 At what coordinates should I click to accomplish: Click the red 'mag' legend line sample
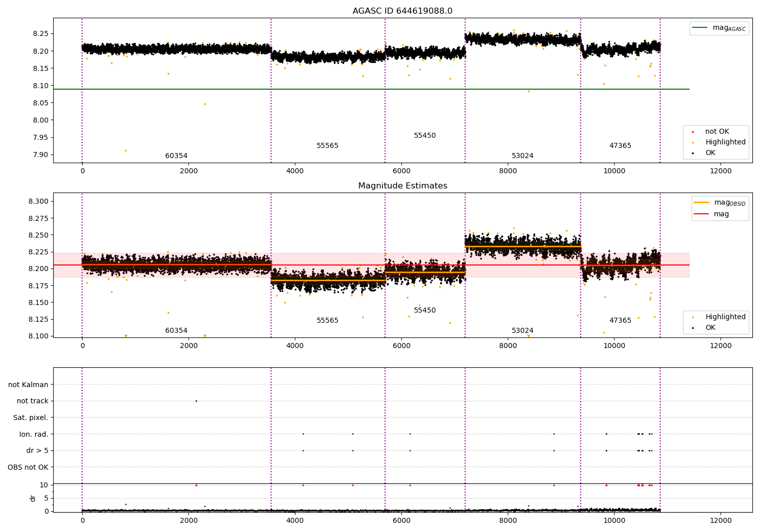[702, 214]
